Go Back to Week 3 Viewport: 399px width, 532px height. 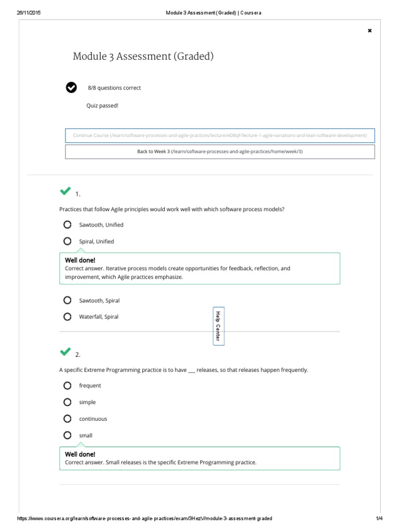pyautogui.click(x=220, y=152)
